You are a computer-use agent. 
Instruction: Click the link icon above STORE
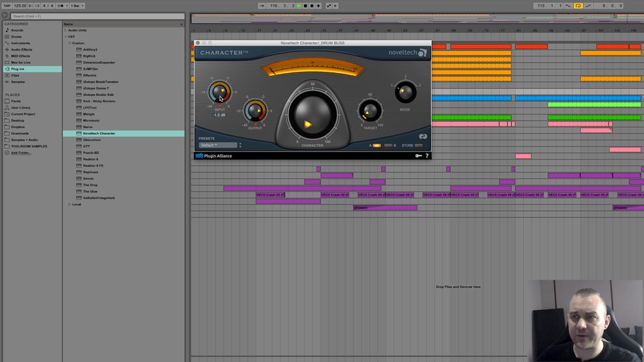(423, 137)
